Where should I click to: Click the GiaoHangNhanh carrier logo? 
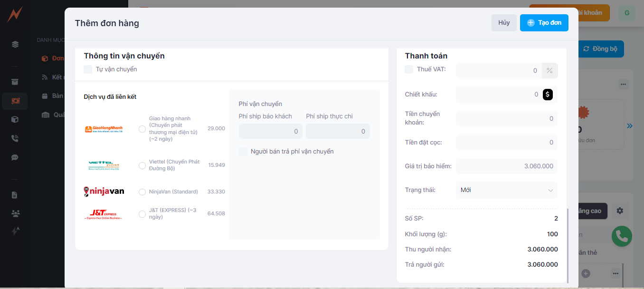pyautogui.click(x=104, y=129)
